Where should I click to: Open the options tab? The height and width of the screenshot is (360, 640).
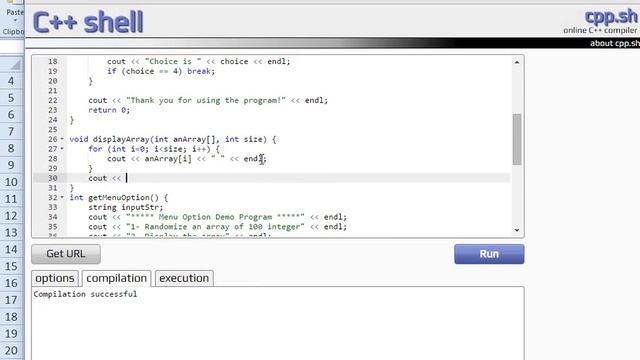pyautogui.click(x=55, y=278)
